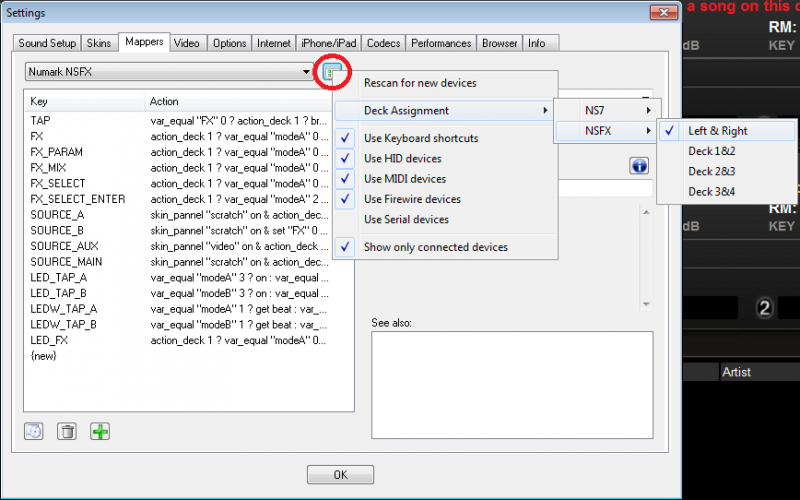The height and width of the screenshot is (500, 800).
Task: Click the trash can delete mapping icon
Action: 67,432
